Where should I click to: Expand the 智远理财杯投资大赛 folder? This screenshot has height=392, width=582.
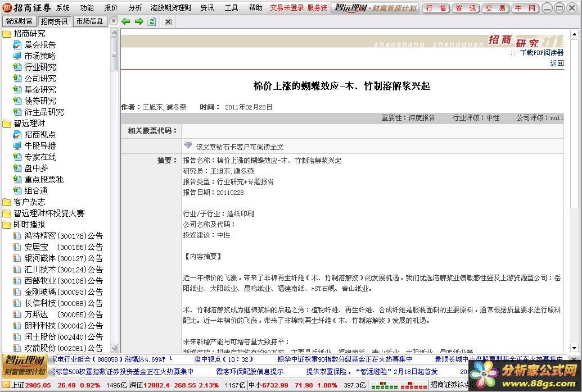pyautogui.click(x=7, y=213)
